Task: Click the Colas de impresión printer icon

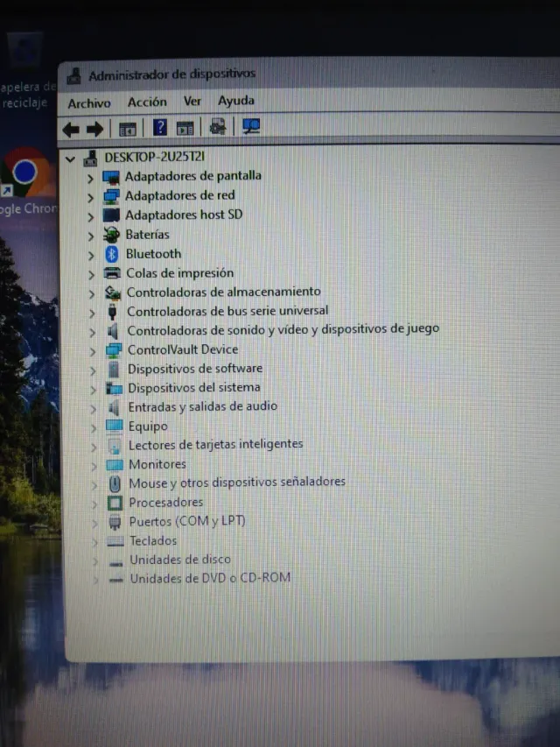Action: (x=112, y=273)
